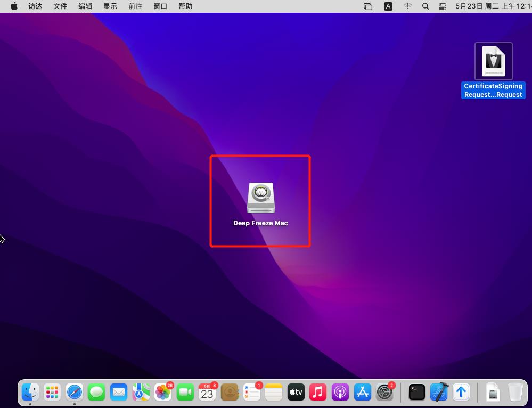Launch the Photos app from Dock

[163, 393]
